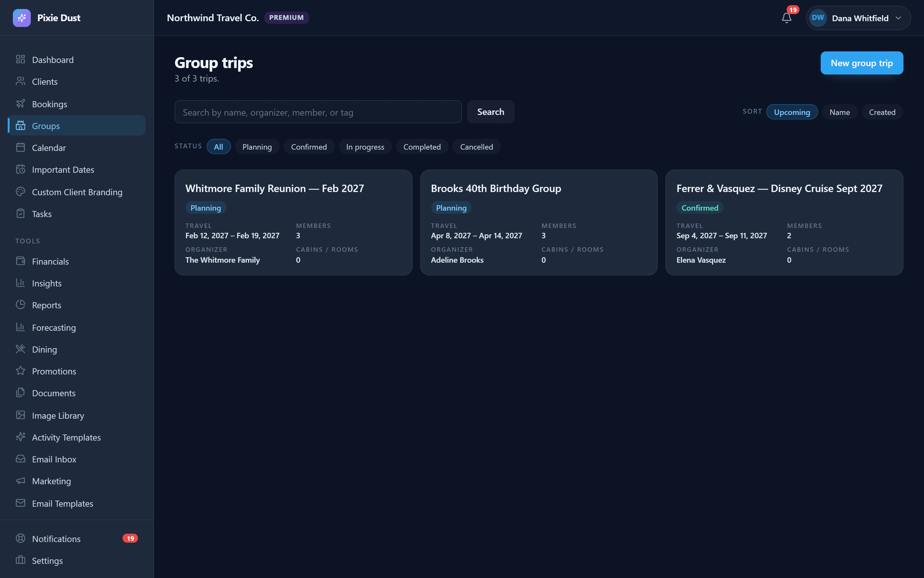Image resolution: width=924 pixels, height=578 pixels.
Task: Click the Forecasting chart icon
Action: (x=21, y=327)
